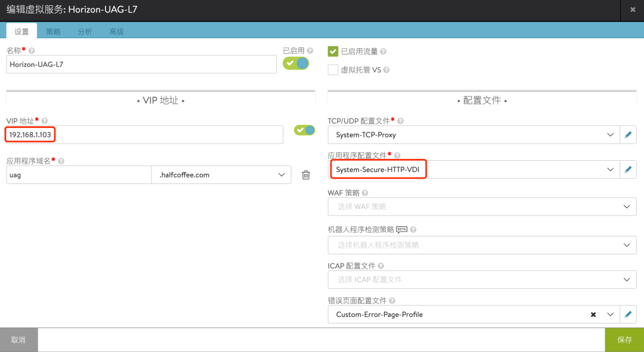Open the .halfcoffee.com domain dropdown
Screen dimensions: 644x352
coord(221,175)
